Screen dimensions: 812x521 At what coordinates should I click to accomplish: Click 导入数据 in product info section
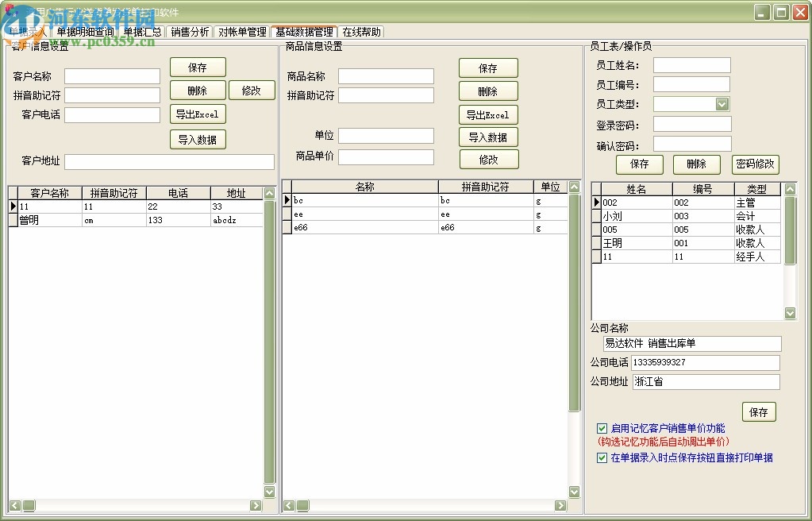(x=488, y=137)
